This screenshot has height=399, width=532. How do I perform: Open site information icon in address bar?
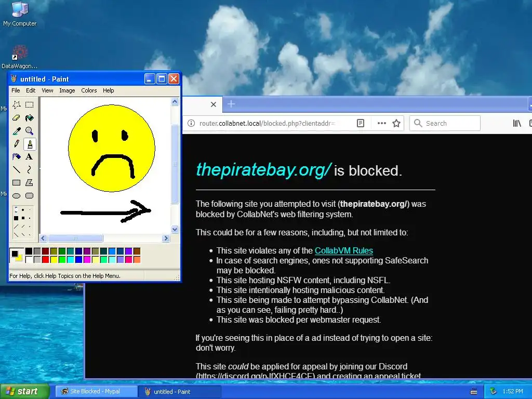191,123
